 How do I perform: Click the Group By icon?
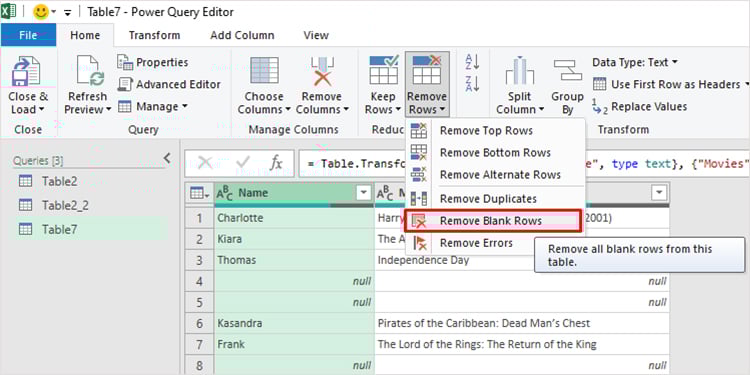[x=567, y=70]
